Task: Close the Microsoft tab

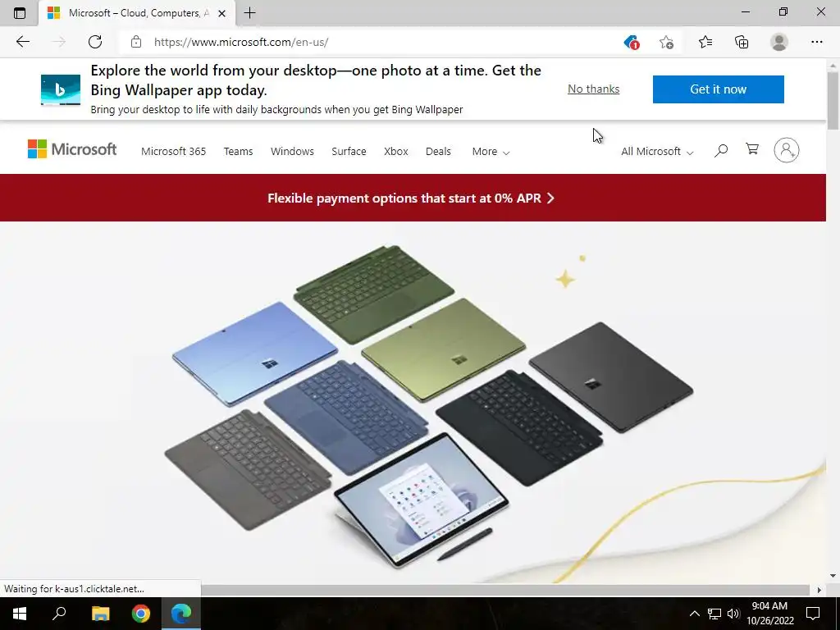Action: (221, 13)
